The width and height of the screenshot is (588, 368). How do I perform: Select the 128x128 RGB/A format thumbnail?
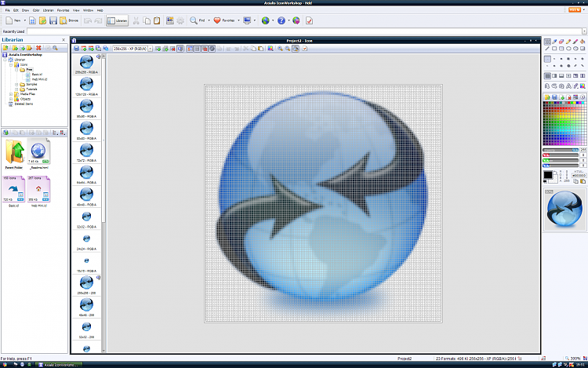(86, 86)
